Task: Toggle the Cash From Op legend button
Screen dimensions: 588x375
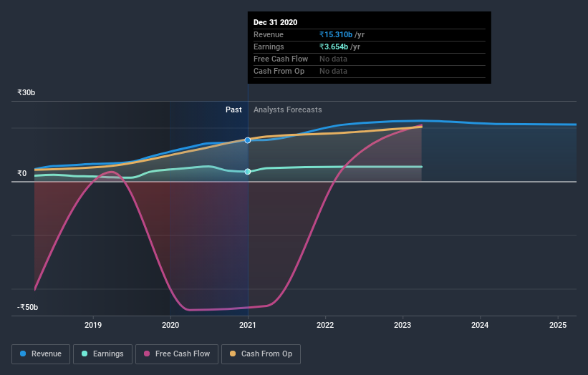Action: [261, 354]
